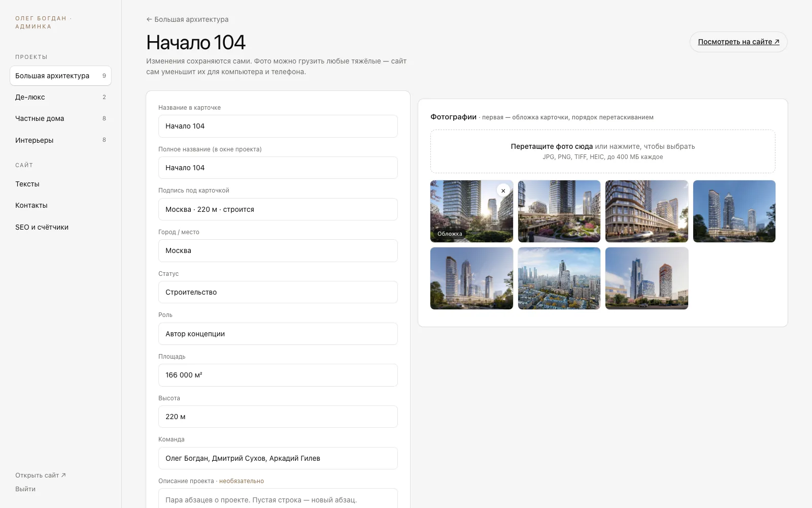Open Интерьеры project section
The image size is (812, 508).
60,140
